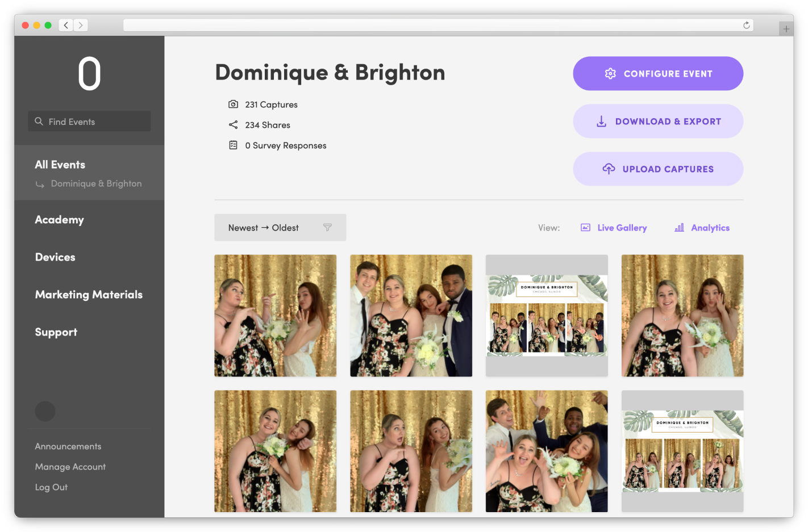Image resolution: width=808 pixels, height=532 pixels.
Task: Click the search magnifier icon in Find Events
Action: click(39, 122)
